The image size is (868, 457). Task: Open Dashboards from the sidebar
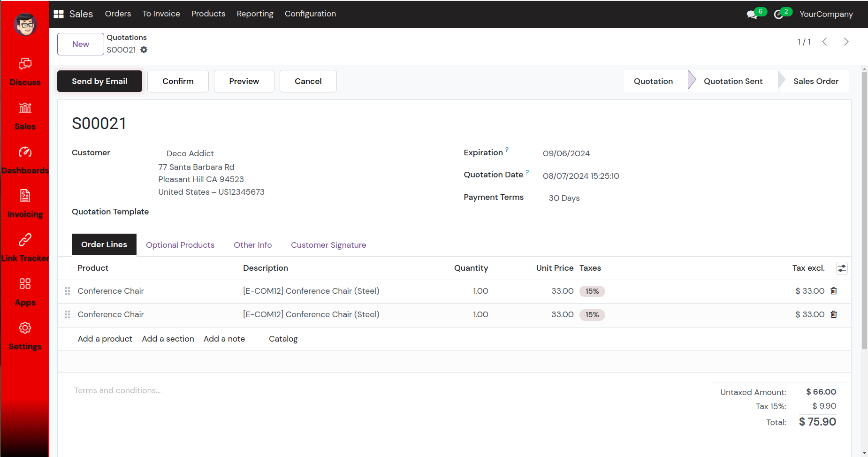click(25, 152)
